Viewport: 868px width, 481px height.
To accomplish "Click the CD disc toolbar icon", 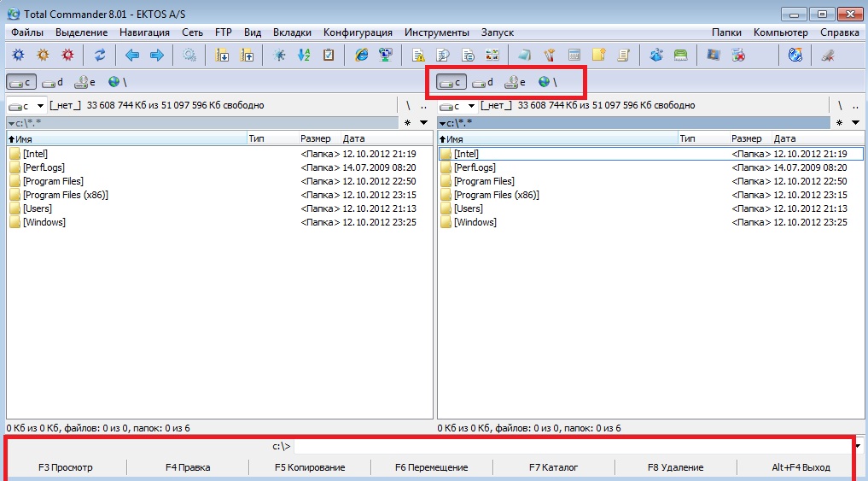I will coord(795,55).
